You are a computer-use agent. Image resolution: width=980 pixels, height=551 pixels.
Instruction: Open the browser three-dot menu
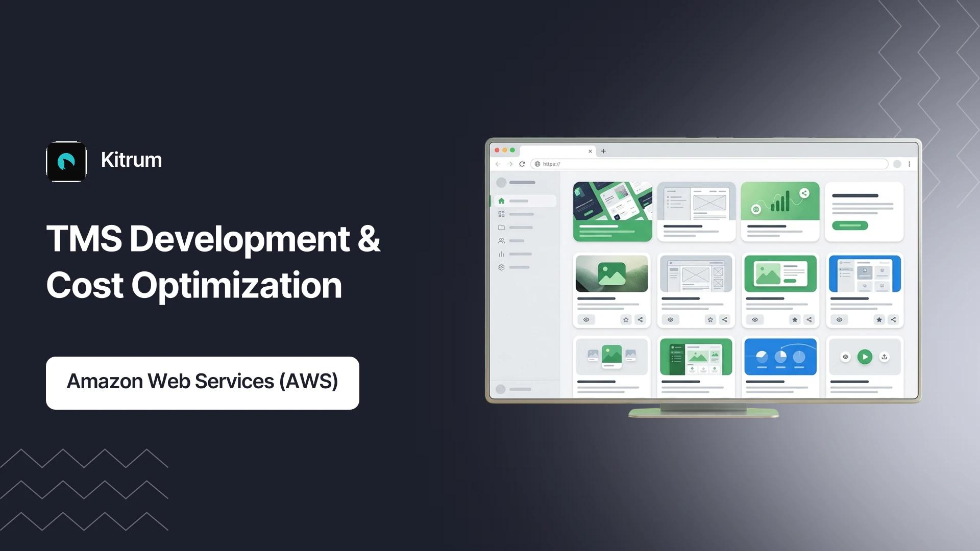click(x=909, y=164)
